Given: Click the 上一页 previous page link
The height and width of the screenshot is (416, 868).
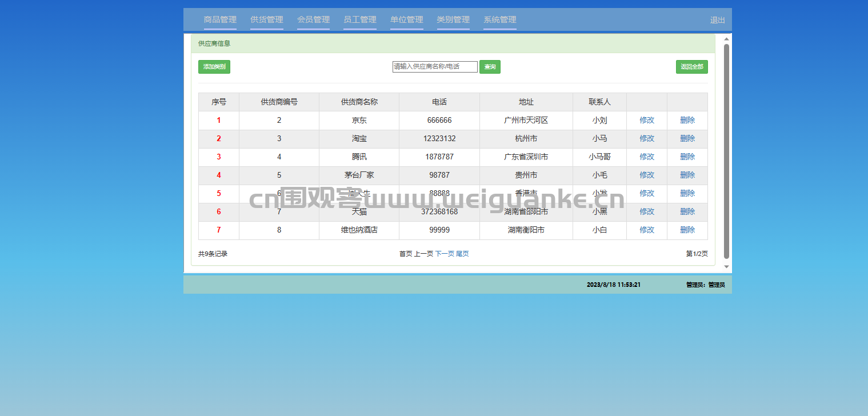Looking at the screenshot, I should coord(423,254).
